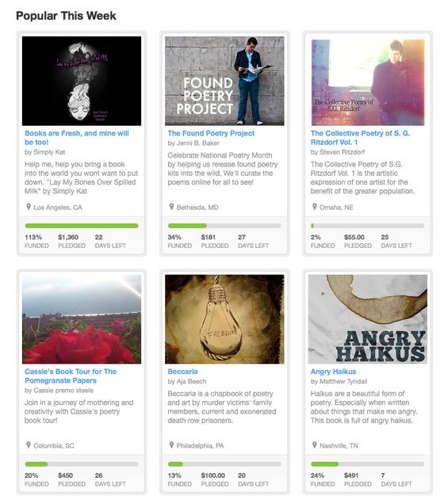
Task: Open the Beccaria project link
Action: pos(182,371)
